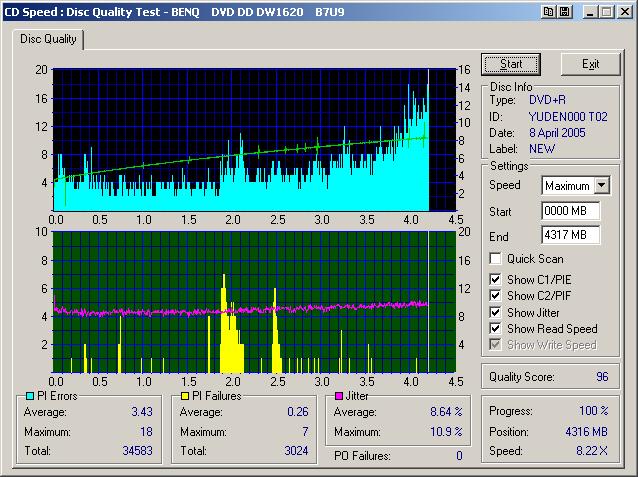Start the disc quality scan
Screen dimensions: 638x477
pos(511,64)
